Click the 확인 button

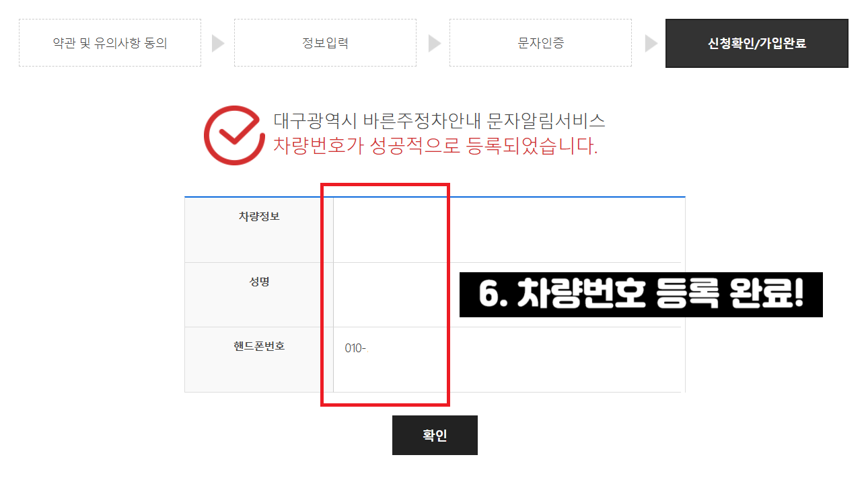click(x=435, y=435)
